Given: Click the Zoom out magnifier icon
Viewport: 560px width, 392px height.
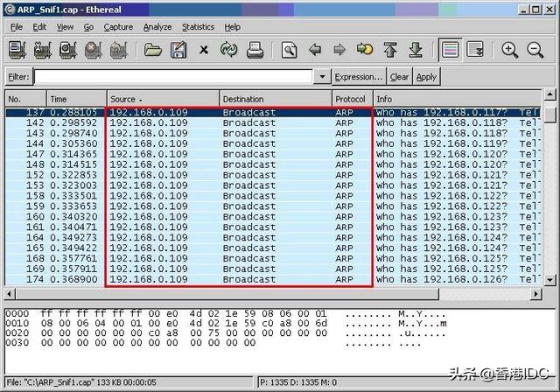Looking at the screenshot, I should 535,50.
